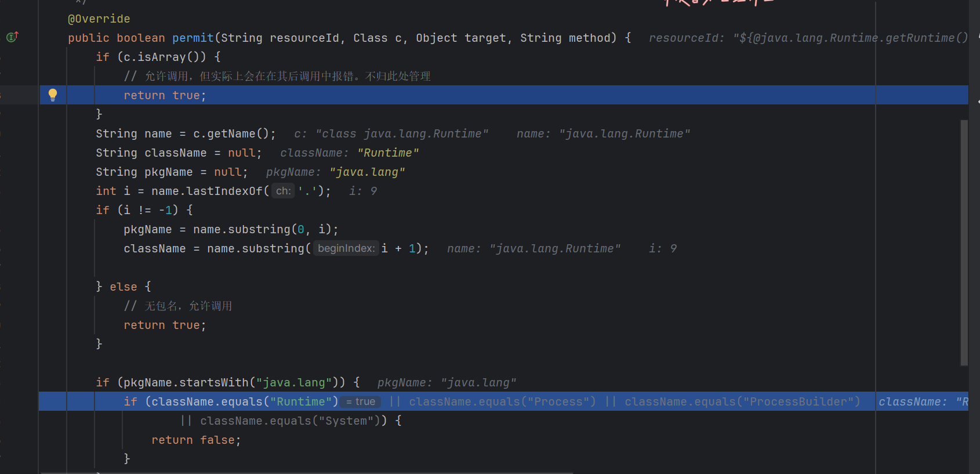Click return true inside the else block

(x=165, y=325)
